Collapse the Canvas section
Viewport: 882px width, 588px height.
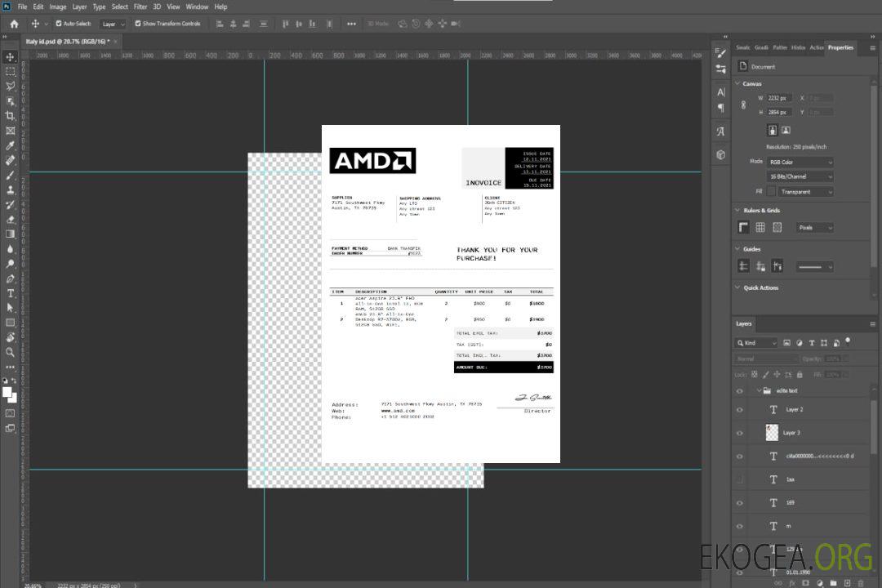737,83
